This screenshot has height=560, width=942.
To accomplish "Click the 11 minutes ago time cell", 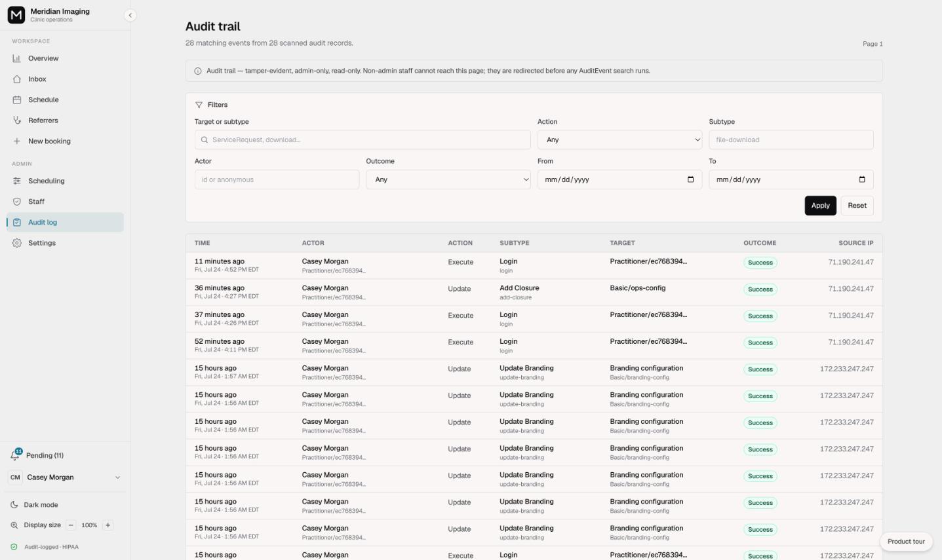I will click(x=226, y=265).
